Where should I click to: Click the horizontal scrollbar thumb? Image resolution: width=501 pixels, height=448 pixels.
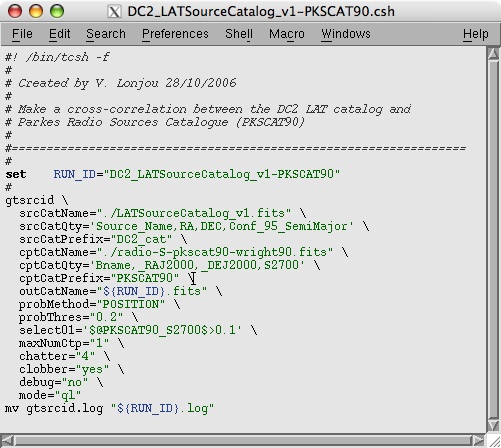[243, 441]
